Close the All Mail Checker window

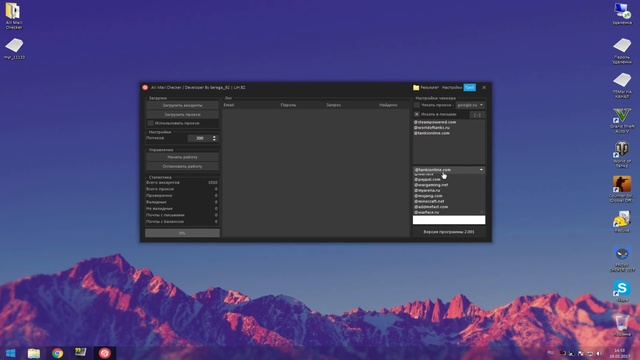coord(484,87)
